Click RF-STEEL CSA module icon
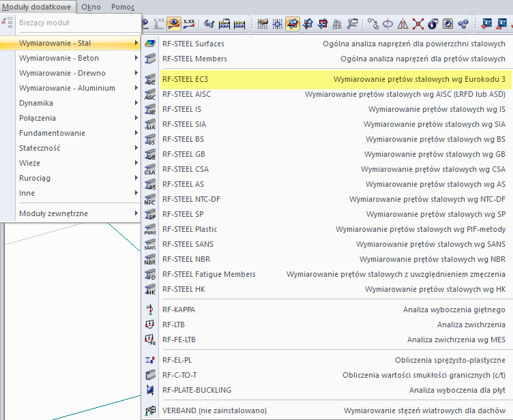Viewport: 513px width, 420px height. pos(150,170)
